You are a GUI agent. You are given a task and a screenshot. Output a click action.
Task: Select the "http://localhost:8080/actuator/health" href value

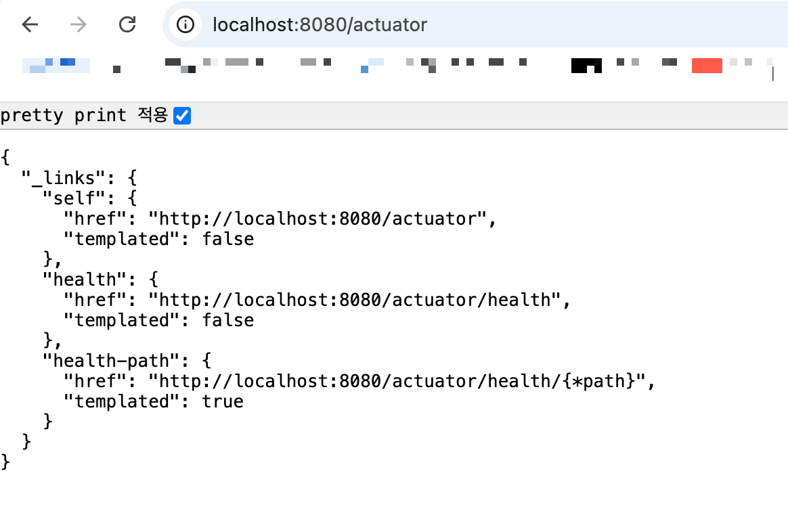coord(355,300)
